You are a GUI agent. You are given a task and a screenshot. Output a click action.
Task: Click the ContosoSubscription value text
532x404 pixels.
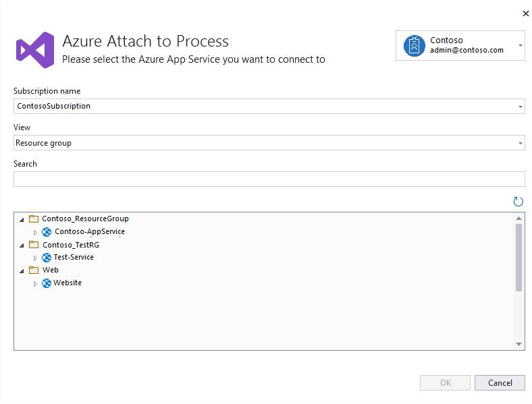53,106
